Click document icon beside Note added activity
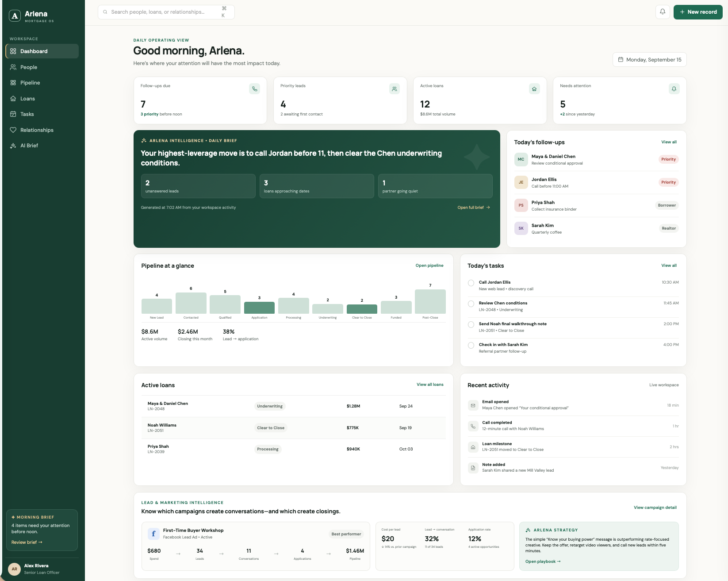The width and height of the screenshot is (728, 581). [x=473, y=468]
